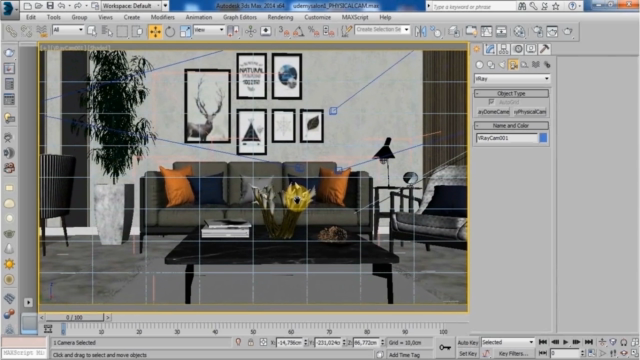The height and width of the screenshot is (360, 640).
Task: Switch to the Hierarchy panel tab
Action: pos(504,49)
